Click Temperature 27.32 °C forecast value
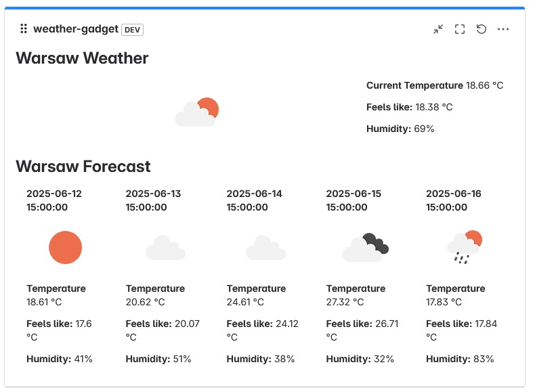 pos(356,295)
